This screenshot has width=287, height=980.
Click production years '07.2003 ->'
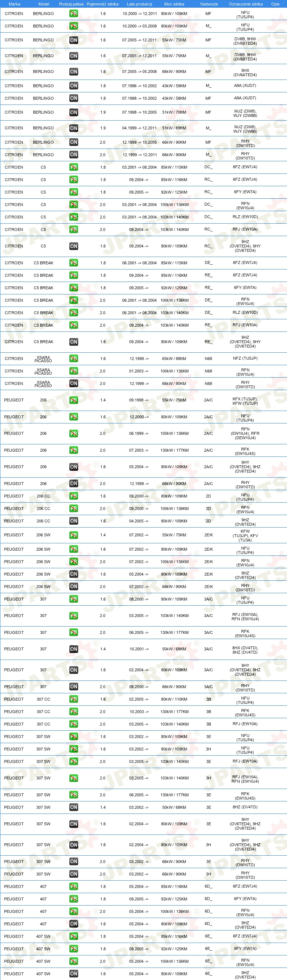[139, 450]
